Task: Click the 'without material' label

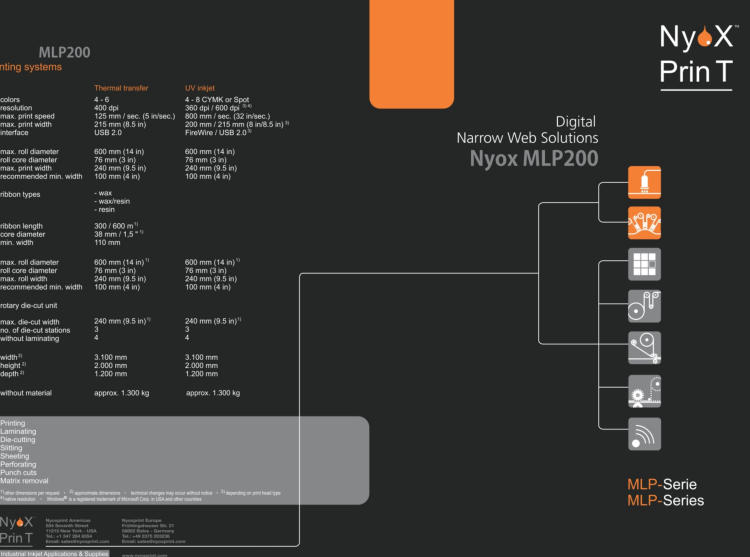Action: (26, 393)
